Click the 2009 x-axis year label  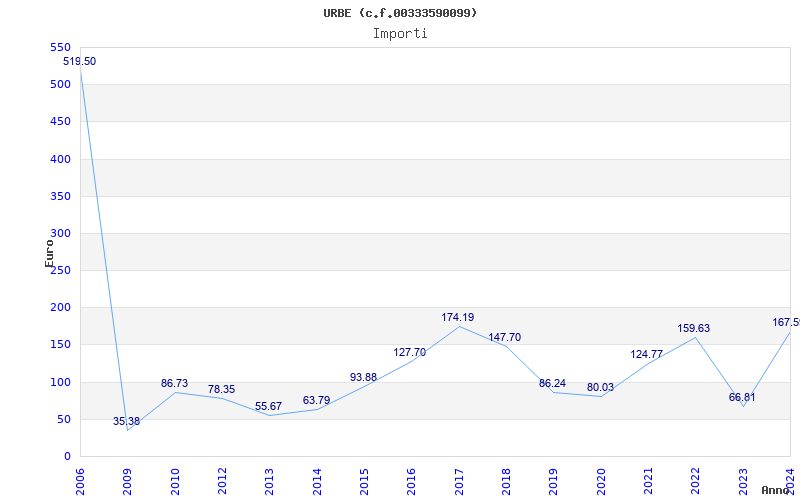click(x=127, y=482)
